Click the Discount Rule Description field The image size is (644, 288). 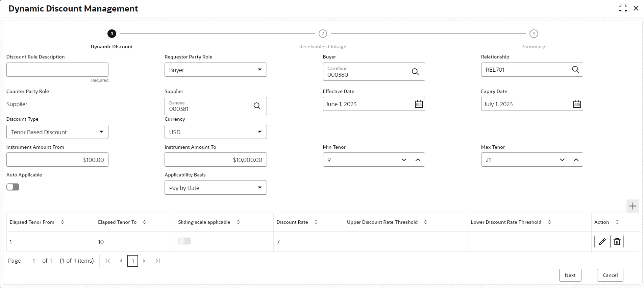pyautogui.click(x=57, y=70)
